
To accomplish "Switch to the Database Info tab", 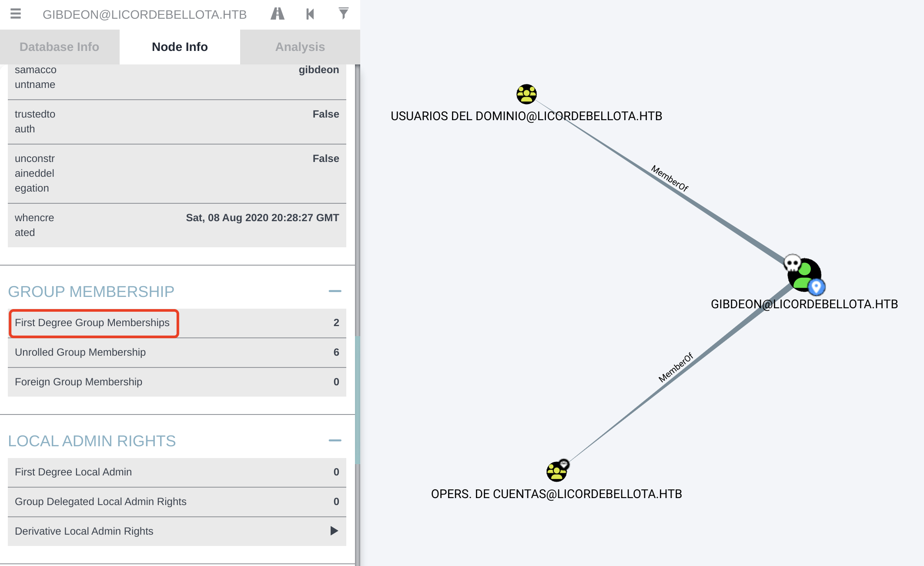I will 60,47.
